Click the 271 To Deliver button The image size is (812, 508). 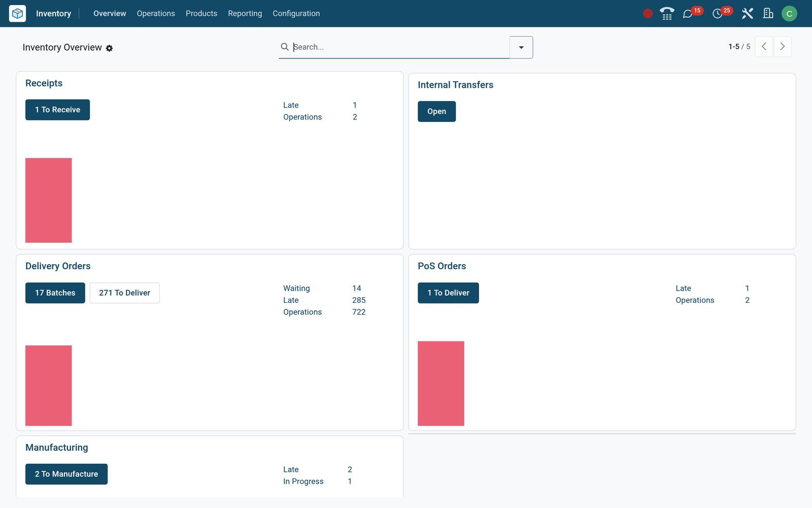(x=124, y=293)
